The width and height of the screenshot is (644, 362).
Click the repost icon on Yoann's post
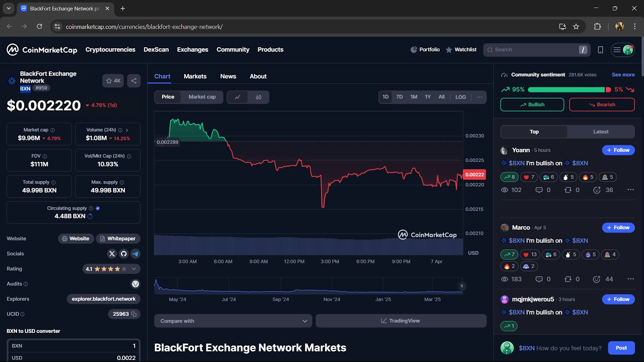(x=568, y=190)
